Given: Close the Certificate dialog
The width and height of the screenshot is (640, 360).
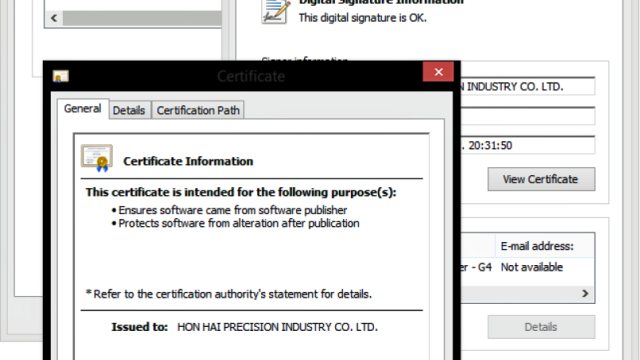Looking at the screenshot, I should point(438,72).
